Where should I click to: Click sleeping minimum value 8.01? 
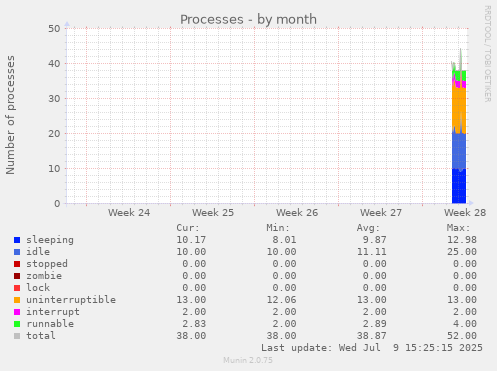coord(284,240)
